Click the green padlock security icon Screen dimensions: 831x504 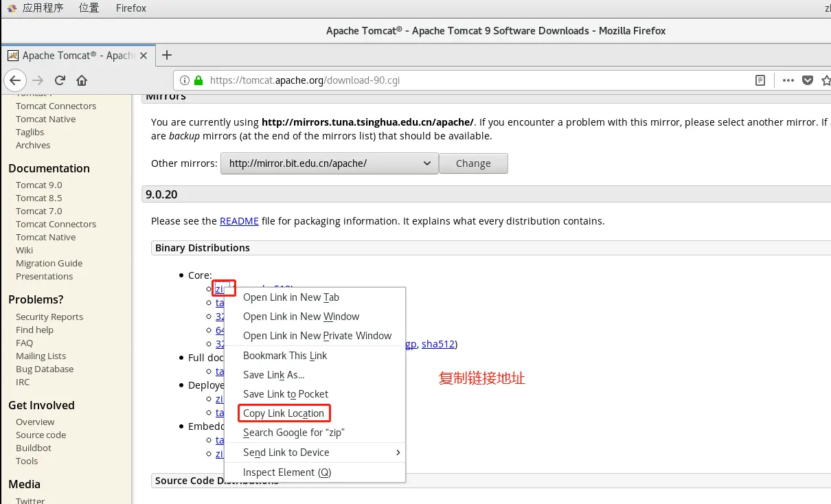198,80
